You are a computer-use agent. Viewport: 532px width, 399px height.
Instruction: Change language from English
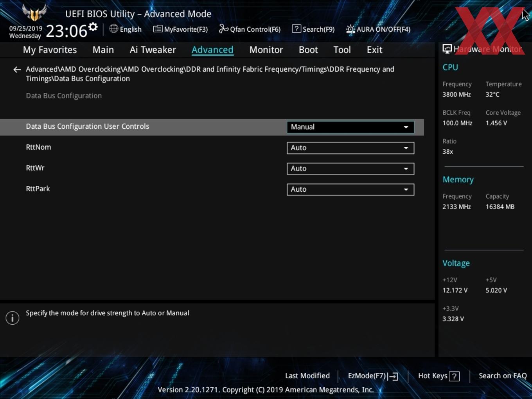[x=131, y=29]
